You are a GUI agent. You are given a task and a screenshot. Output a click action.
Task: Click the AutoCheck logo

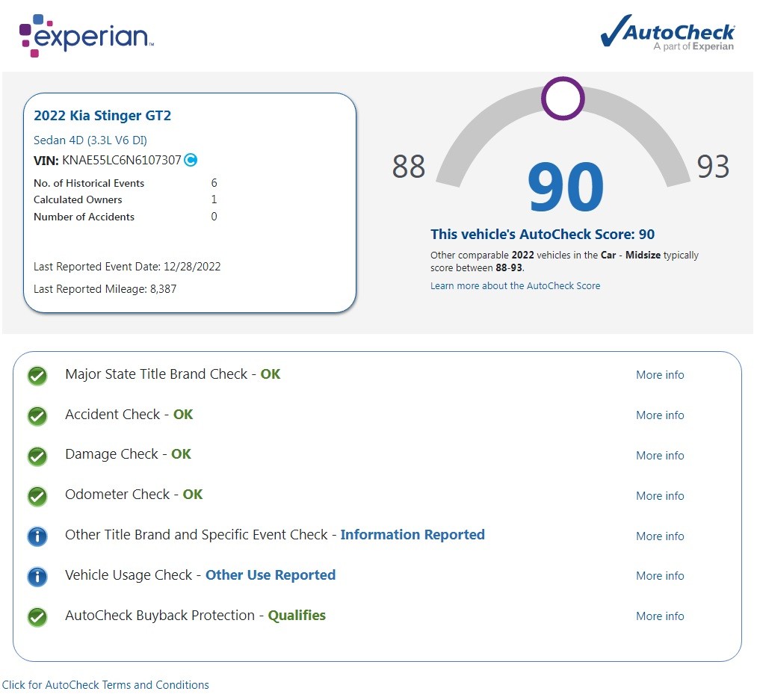coord(667,32)
